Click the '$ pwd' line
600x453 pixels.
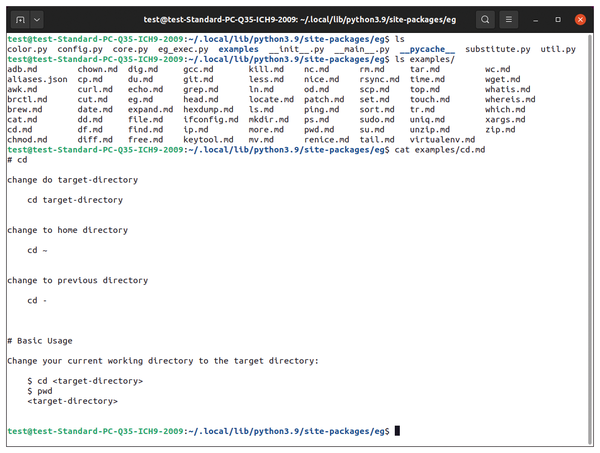40,391
